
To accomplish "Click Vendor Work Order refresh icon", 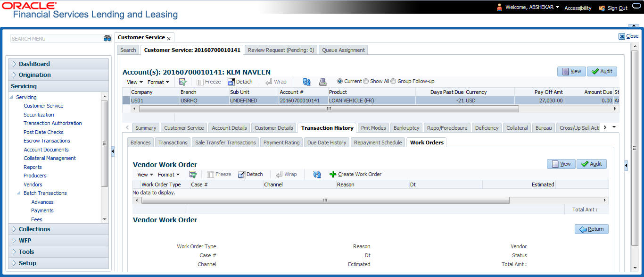I will tap(317, 174).
